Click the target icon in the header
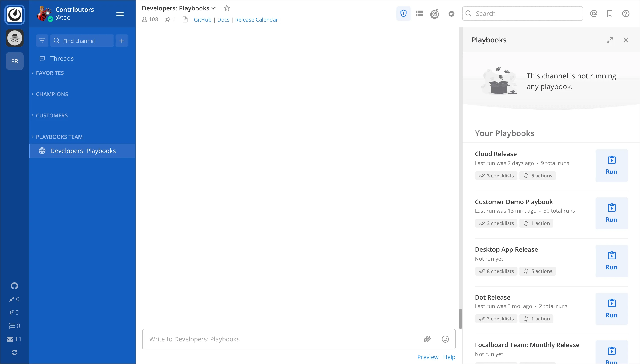640x364 pixels. [x=435, y=14]
